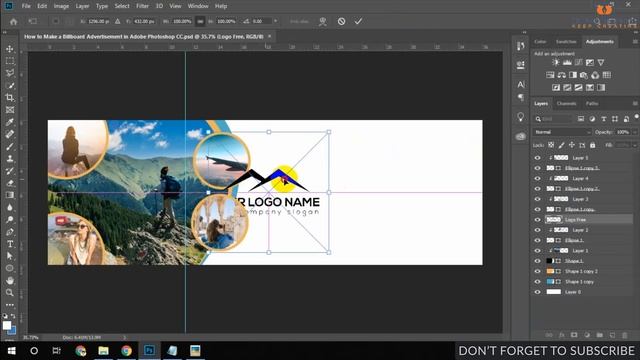
Task: Select the Lasso tool
Action: (10, 73)
